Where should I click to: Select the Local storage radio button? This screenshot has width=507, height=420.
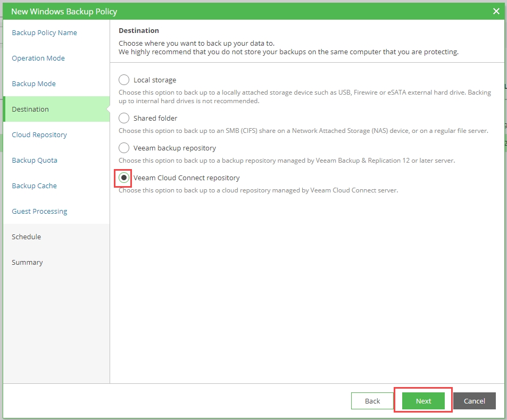(124, 80)
